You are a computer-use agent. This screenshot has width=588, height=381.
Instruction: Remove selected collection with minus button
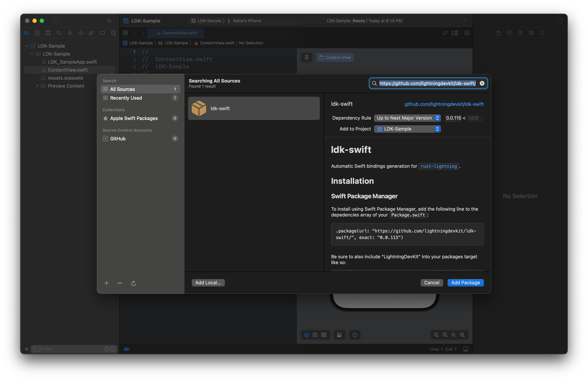(120, 283)
